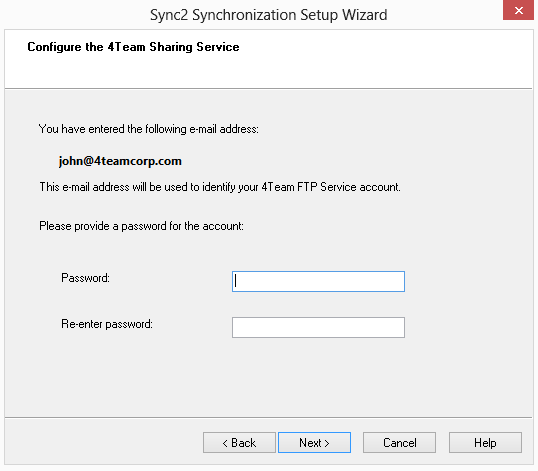Proceed using the Next button
Screen dimensions: 538x471
[314, 443]
